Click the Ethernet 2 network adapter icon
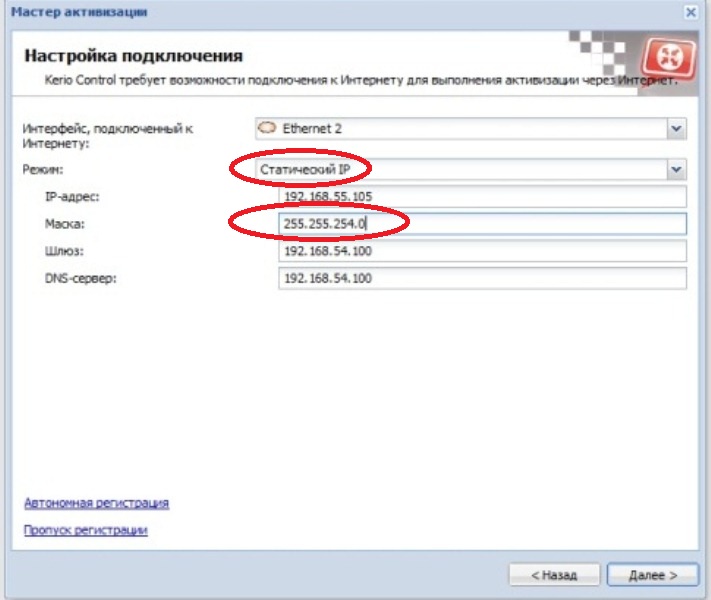Image resolution: width=711 pixels, height=600 pixels. [x=267, y=128]
